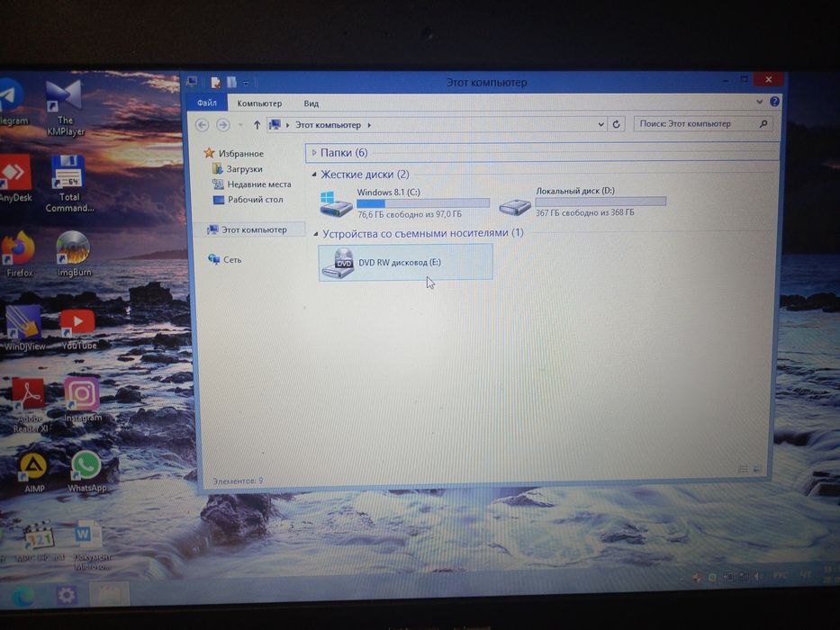Open Недавние места in navigation pane

(x=252, y=184)
